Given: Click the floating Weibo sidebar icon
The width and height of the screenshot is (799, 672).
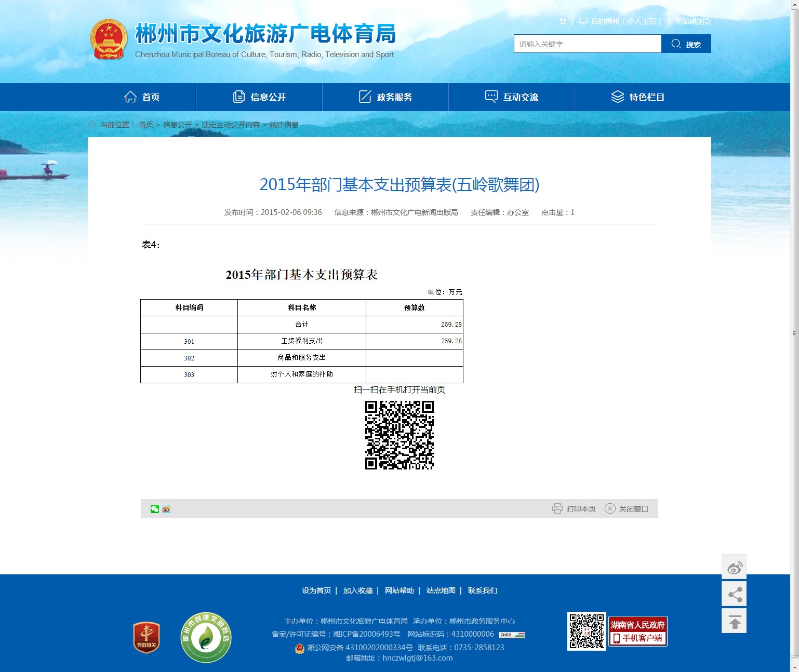Looking at the screenshot, I should point(734,568).
